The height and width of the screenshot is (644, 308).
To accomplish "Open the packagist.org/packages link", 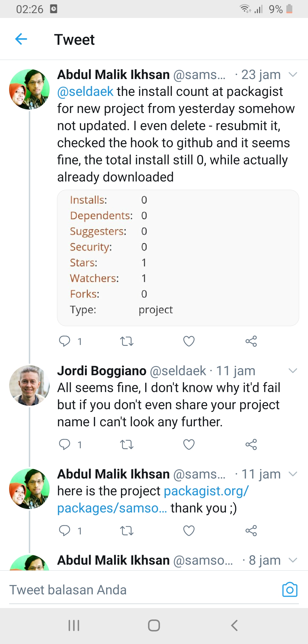I will click(x=153, y=499).
